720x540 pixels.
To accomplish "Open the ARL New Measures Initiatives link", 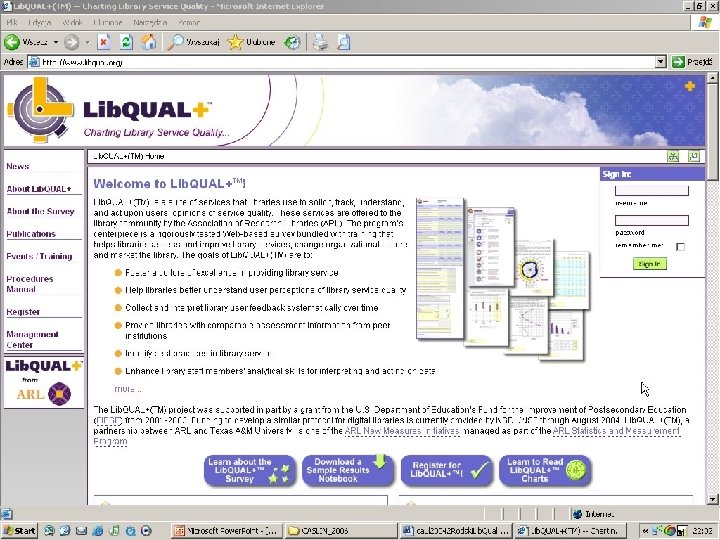I will coord(402,431).
